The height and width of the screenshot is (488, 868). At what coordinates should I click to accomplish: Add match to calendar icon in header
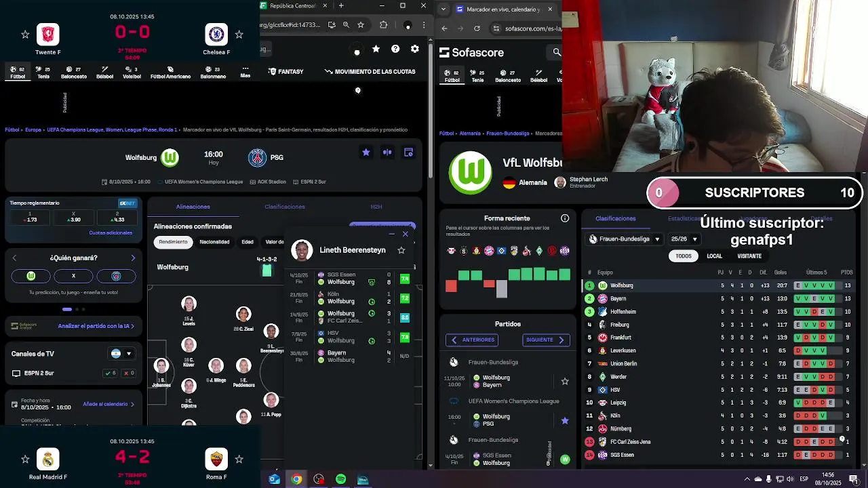(x=408, y=152)
